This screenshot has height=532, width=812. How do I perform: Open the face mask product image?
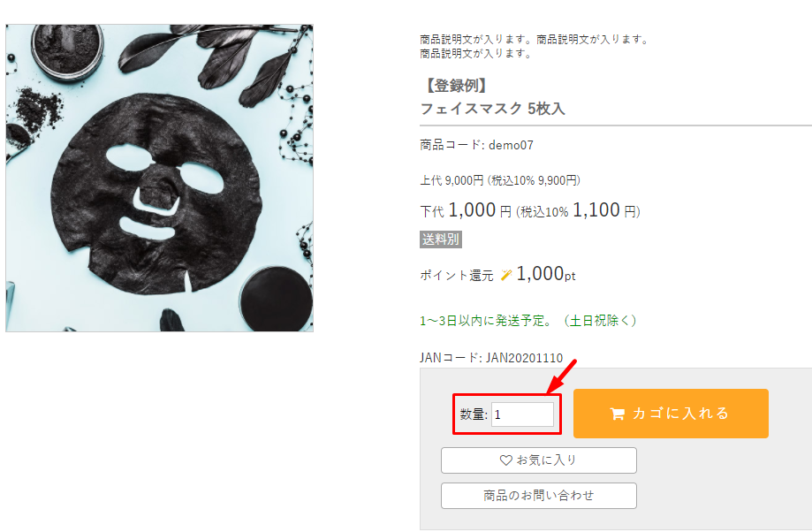[160, 179]
